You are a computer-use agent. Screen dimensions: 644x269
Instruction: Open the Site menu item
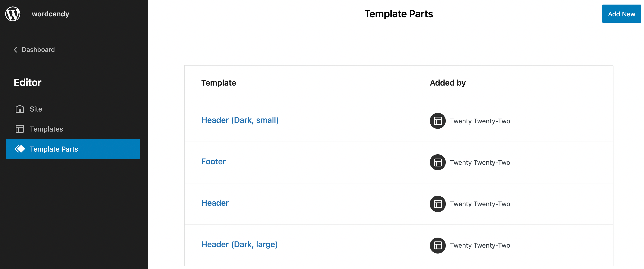[x=36, y=109]
